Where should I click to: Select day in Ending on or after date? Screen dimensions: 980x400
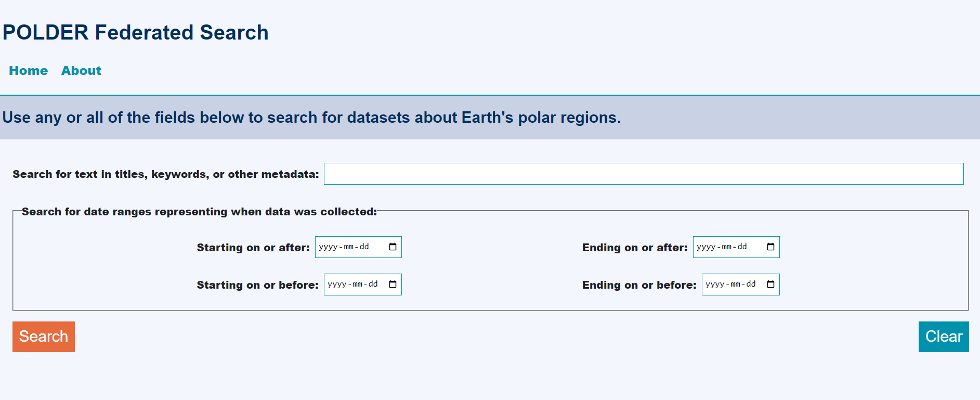coord(742,247)
